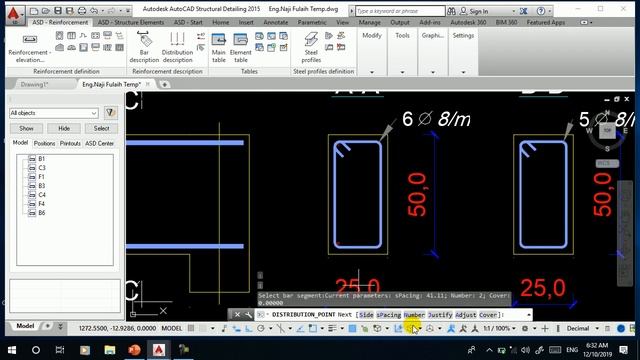Toggle the drawing grid display in status bar
Viewport: 640px width, 360px height.
tap(191, 328)
